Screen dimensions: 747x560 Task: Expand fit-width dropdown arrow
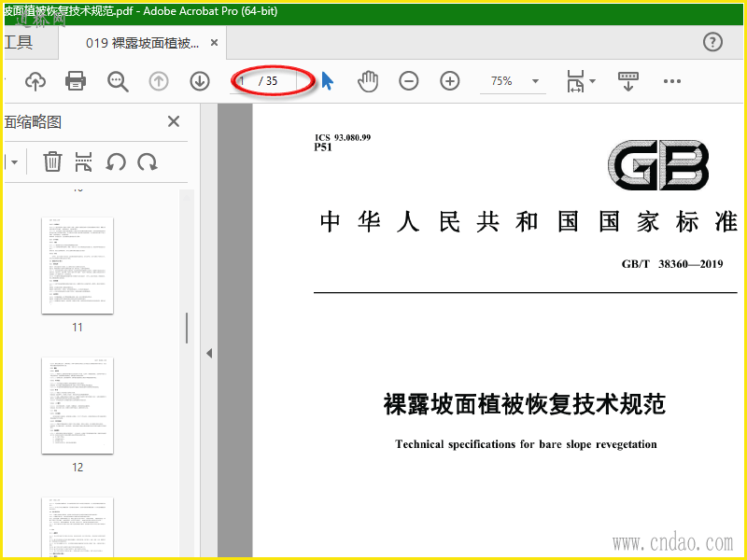(x=592, y=81)
